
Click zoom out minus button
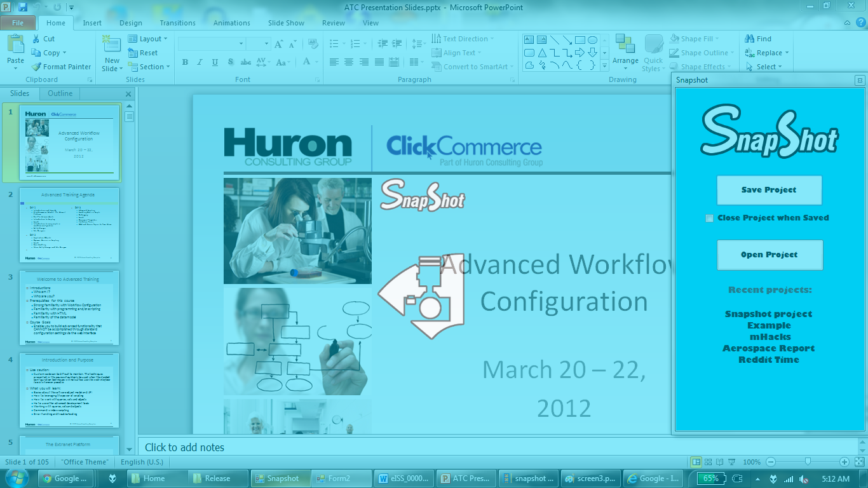point(771,462)
